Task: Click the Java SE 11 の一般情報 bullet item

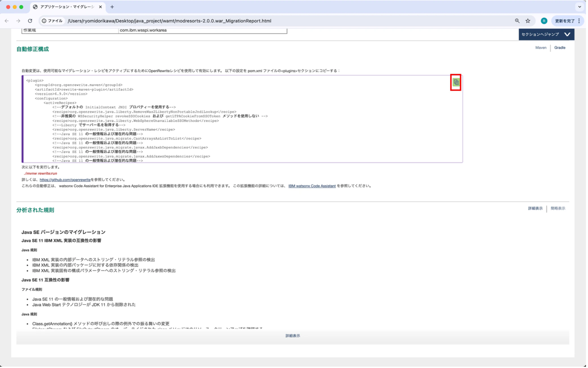Action: click(73, 299)
